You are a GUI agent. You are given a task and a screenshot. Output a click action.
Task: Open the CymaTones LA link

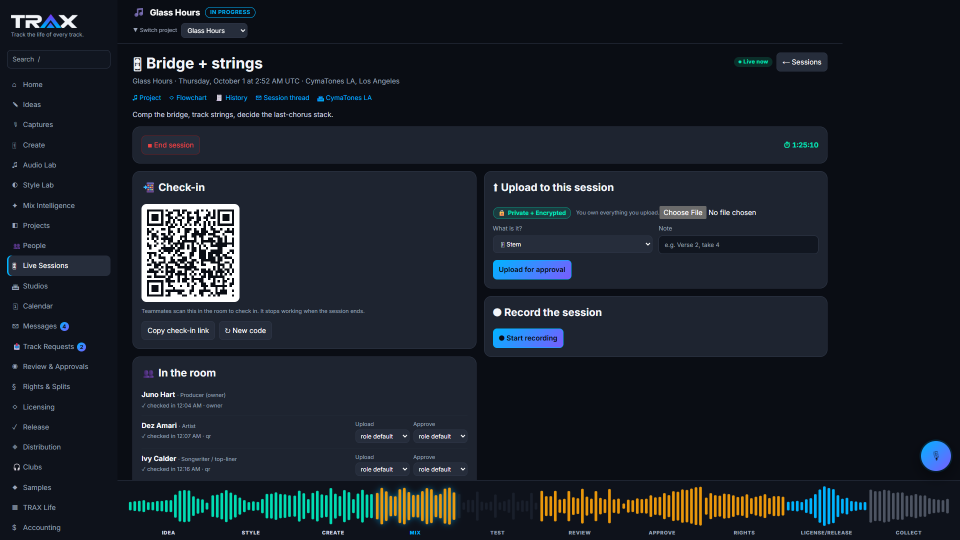pyautogui.click(x=345, y=98)
